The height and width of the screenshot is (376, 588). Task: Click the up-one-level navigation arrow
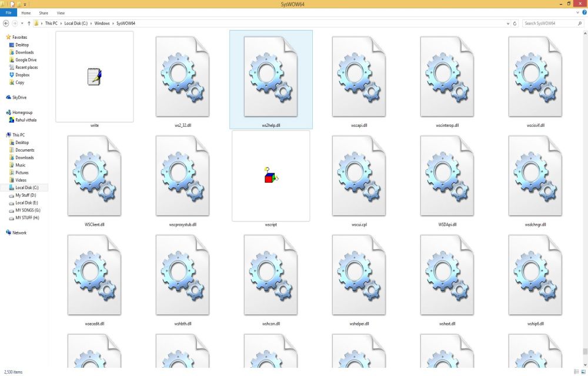pyautogui.click(x=28, y=23)
